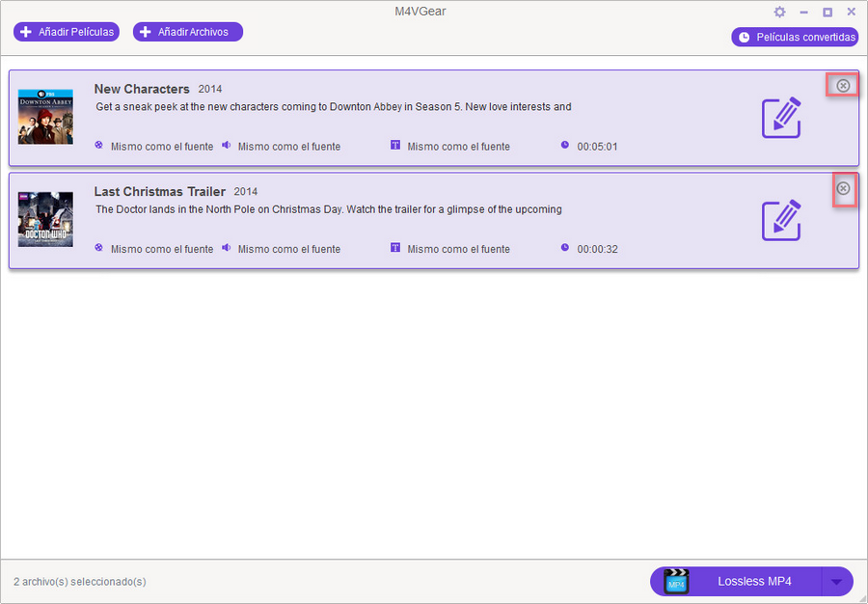The image size is (868, 604).
Task: Click the audio 'Mismo como el fuente' of Last Christmas Trailer
Action: tap(289, 249)
